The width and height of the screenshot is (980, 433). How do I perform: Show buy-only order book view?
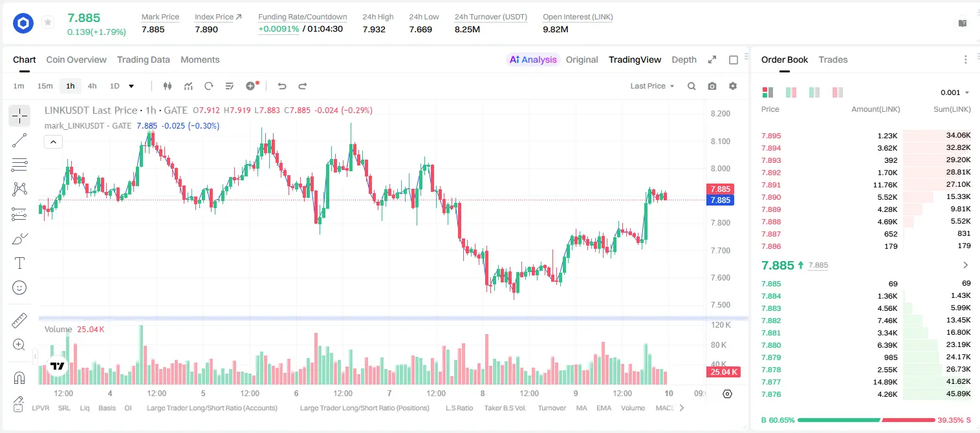pyautogui.click(x=814, y=92)
